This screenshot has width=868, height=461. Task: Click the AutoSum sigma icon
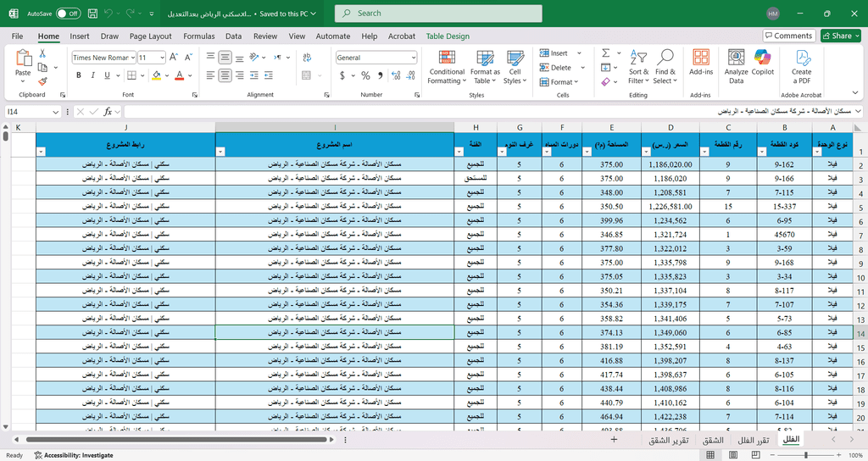[606, 53]
